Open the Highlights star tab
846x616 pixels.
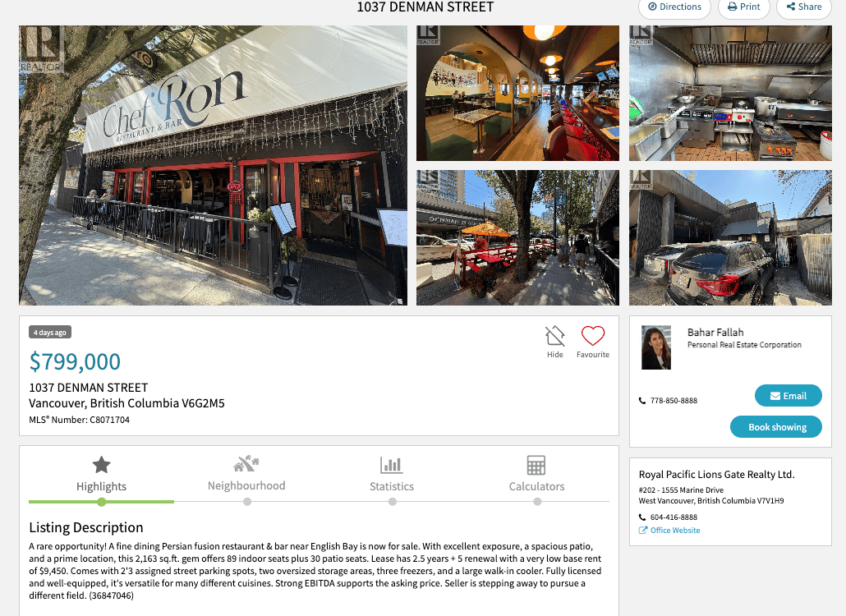[x=101, y=465]
